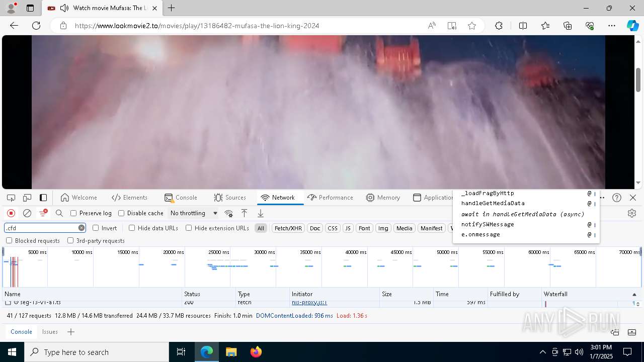
Task: Check Hide data URLs option
Action: 132,228
